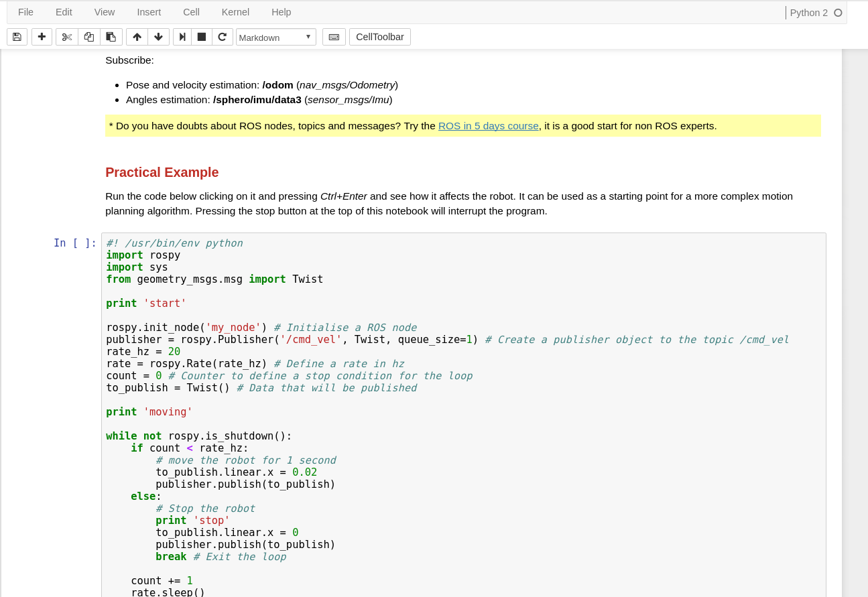Move selected cell down arrow

coord(158,37)
